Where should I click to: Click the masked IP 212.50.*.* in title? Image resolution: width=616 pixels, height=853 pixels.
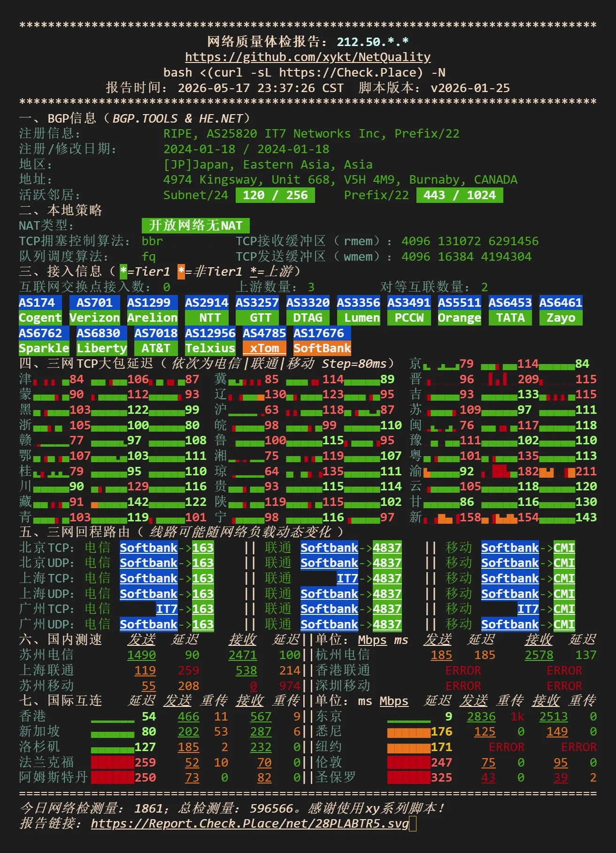coord(373,42)
